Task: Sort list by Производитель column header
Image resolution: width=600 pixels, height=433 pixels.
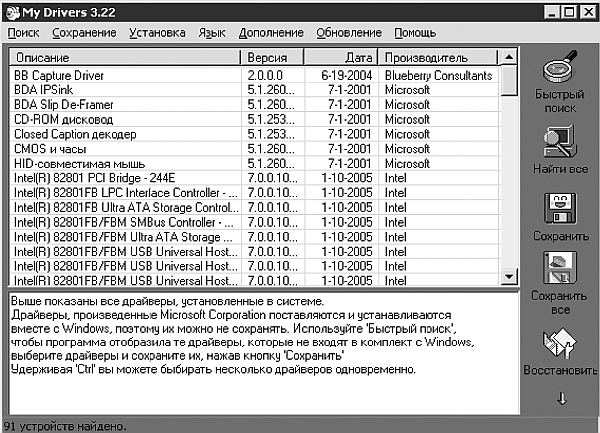Action: pos(438,57)
